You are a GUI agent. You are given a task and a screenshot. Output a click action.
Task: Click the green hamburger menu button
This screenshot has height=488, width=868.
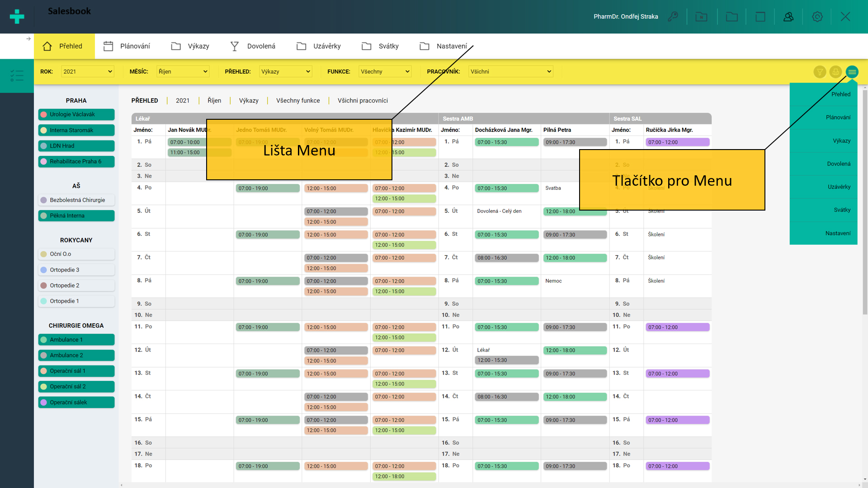852,72
